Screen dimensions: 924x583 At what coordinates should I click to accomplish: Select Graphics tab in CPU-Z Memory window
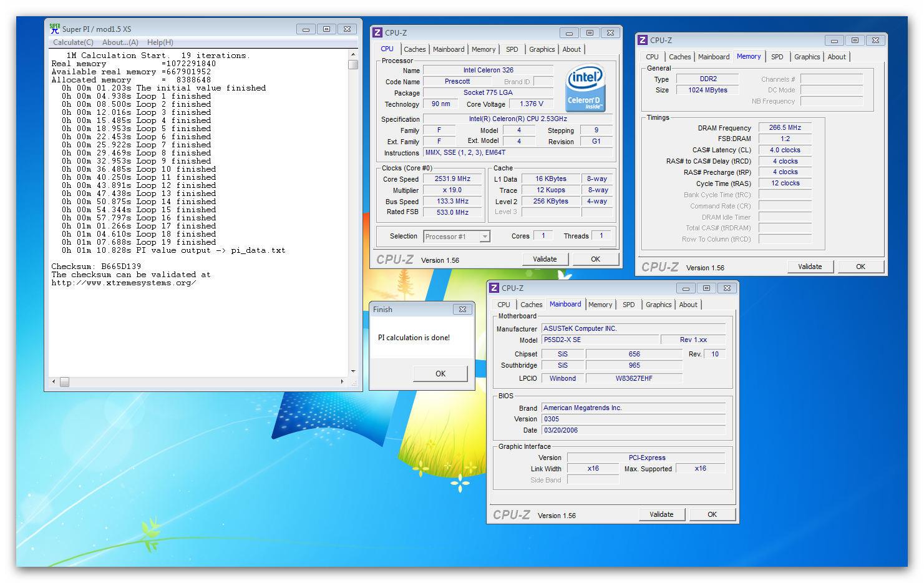pos(807,57)
